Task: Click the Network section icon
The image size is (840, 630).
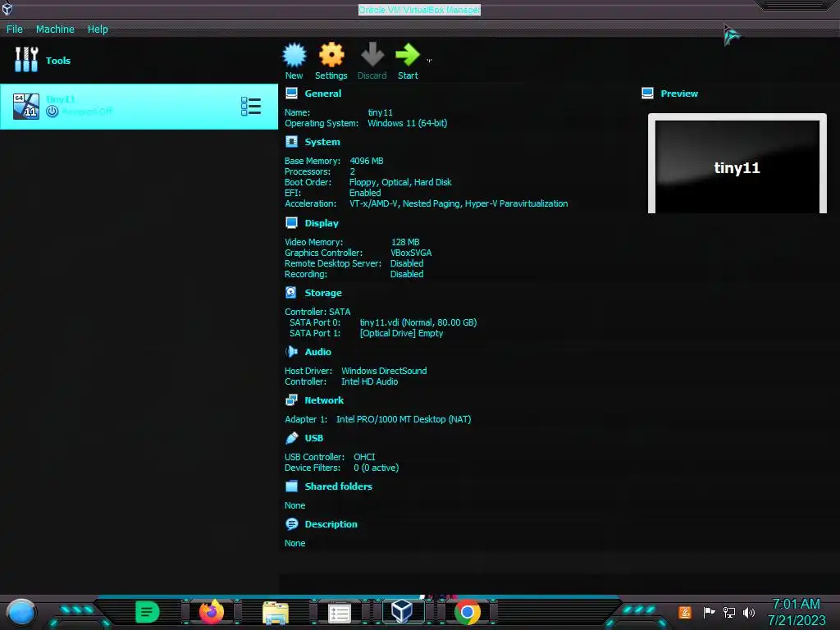Action: [291, 400]
